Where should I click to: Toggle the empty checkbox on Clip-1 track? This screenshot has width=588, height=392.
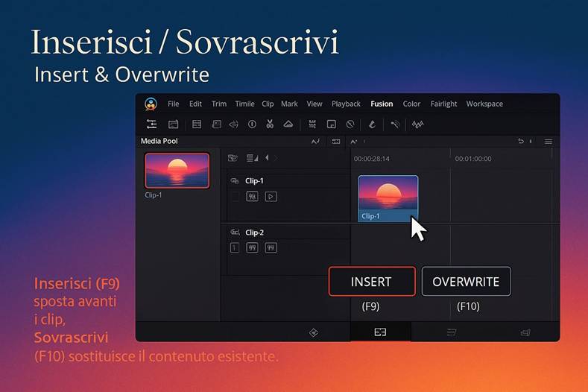235,197
